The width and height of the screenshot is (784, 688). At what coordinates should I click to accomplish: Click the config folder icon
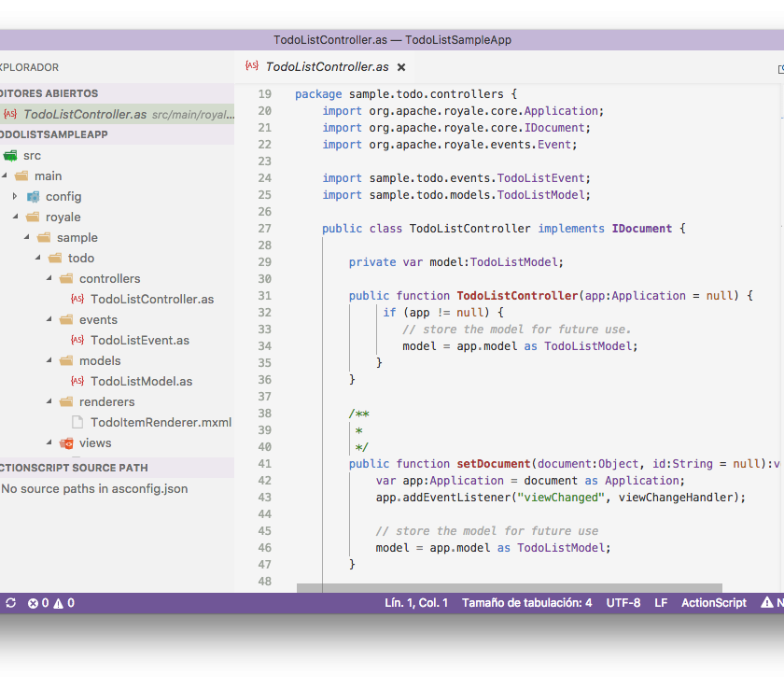[34, 197]
